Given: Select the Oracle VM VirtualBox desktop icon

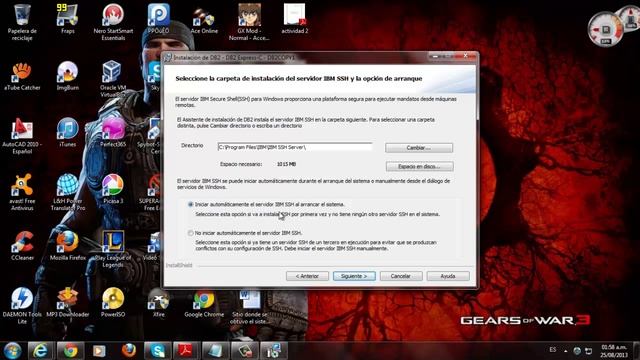Looking at the screenshot, I should pos(113,79).
